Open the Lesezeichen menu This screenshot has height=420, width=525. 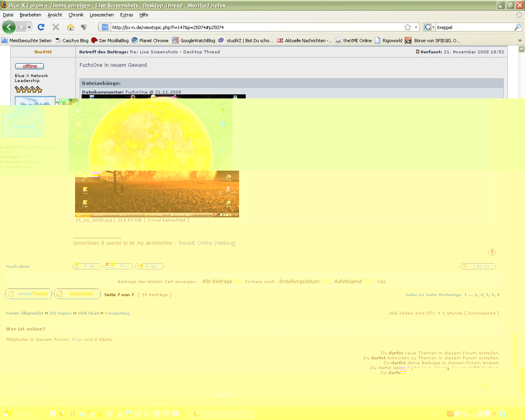click(102, 15)
